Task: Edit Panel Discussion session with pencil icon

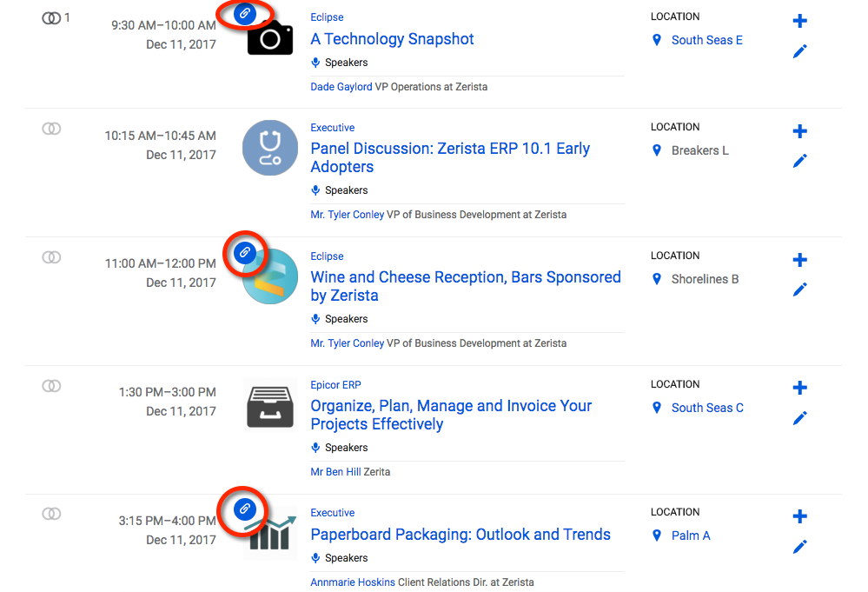Action: point(799,161)
